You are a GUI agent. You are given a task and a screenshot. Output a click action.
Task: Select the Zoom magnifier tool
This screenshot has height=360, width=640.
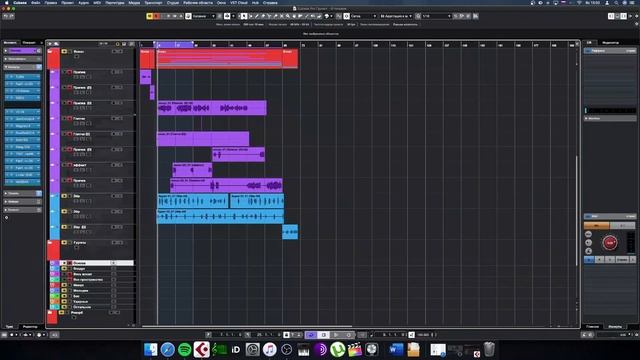click(x=288, y=16)
